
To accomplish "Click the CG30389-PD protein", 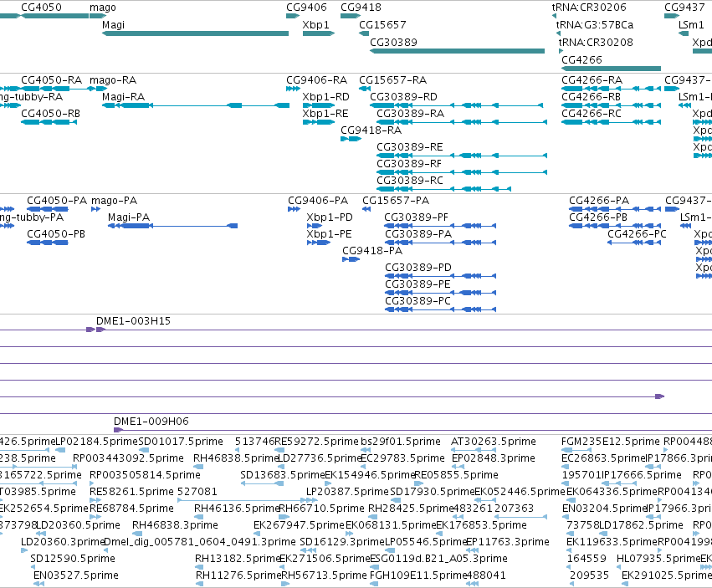I will 440,276.
